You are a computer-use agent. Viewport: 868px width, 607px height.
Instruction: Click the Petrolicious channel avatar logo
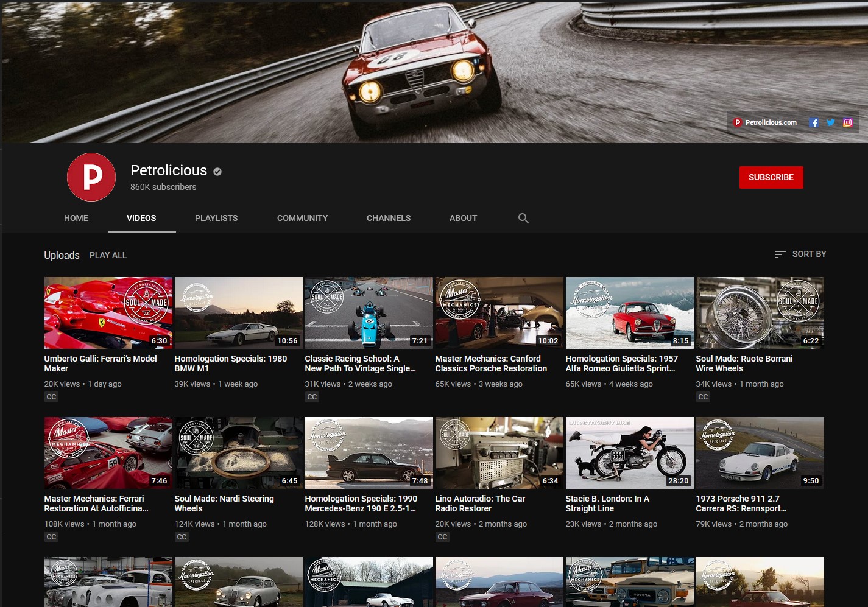pos(91,177)
